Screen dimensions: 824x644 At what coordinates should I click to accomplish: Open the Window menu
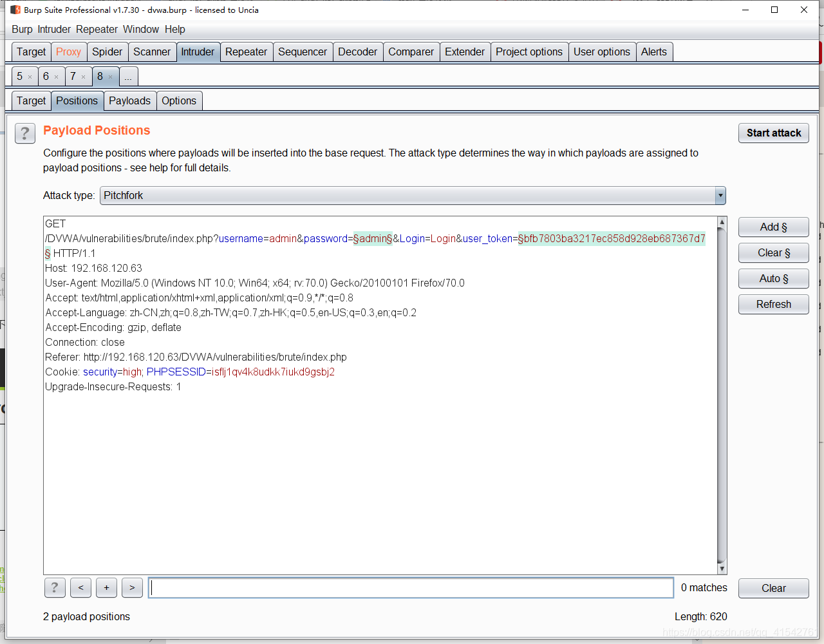(141, 29)
